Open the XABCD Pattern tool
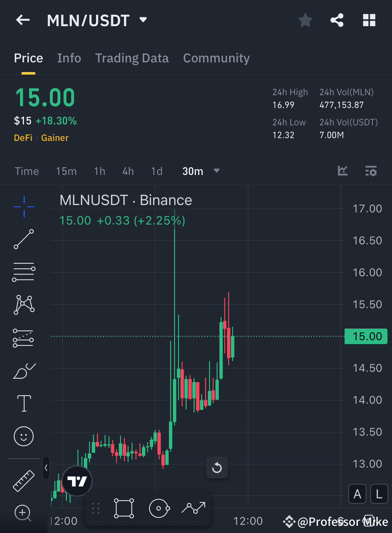Viewport: 392px width, 533px height. pyautogui.click(x=24, y=305)
